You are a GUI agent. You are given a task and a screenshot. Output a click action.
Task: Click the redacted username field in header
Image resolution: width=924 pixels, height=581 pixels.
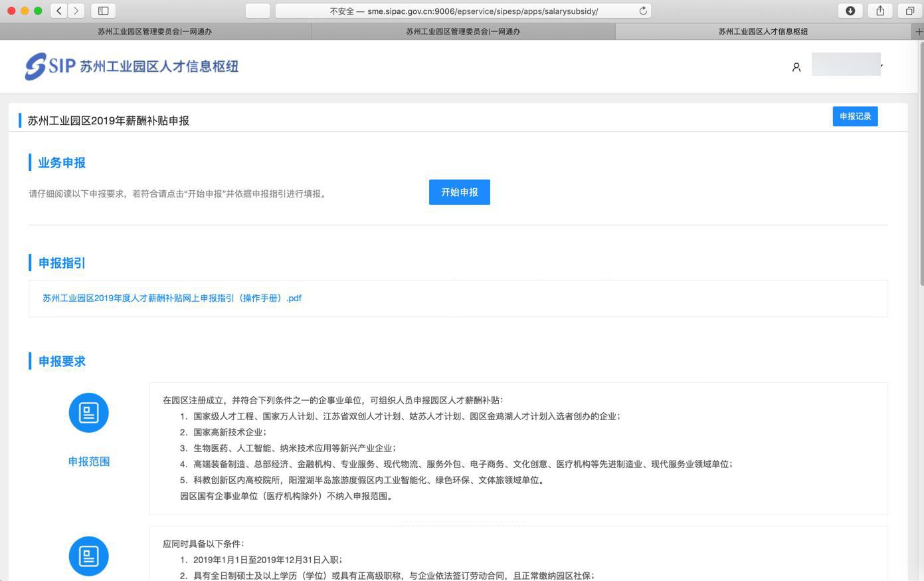click(x=846, y=64)
